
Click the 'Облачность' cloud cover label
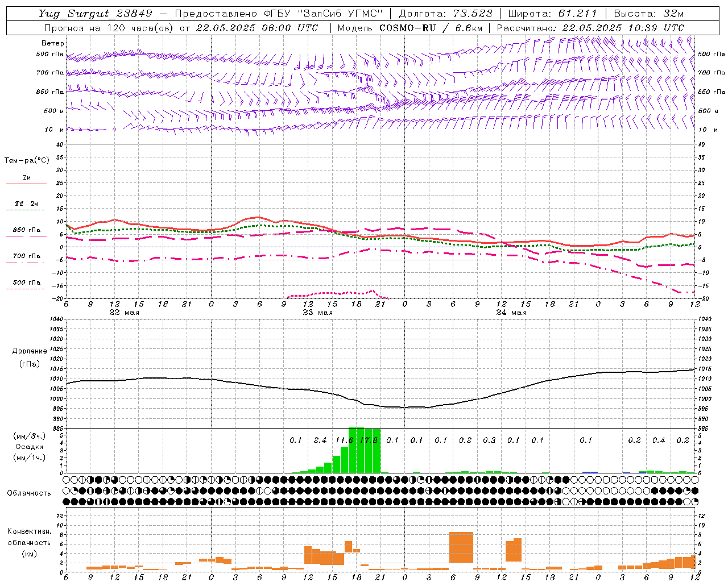pos(29,493)
